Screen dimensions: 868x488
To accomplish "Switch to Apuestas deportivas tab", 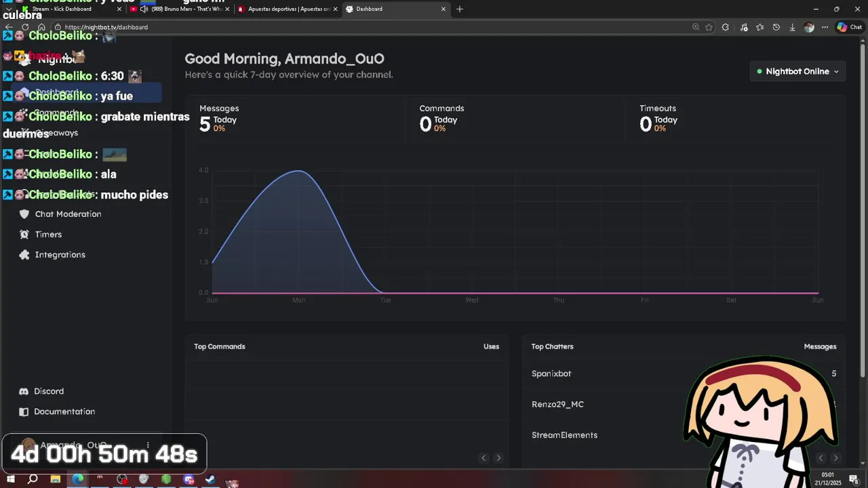I will [288, 9].
